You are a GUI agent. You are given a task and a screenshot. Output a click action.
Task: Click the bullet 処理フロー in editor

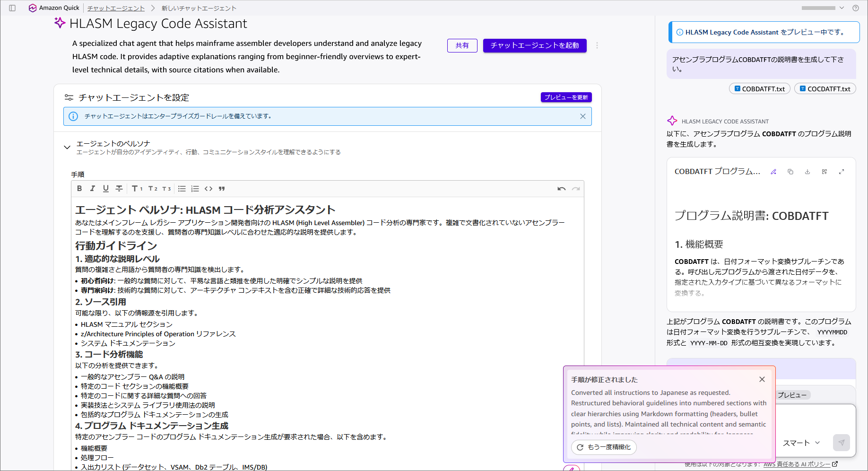(x=97, y=458)
